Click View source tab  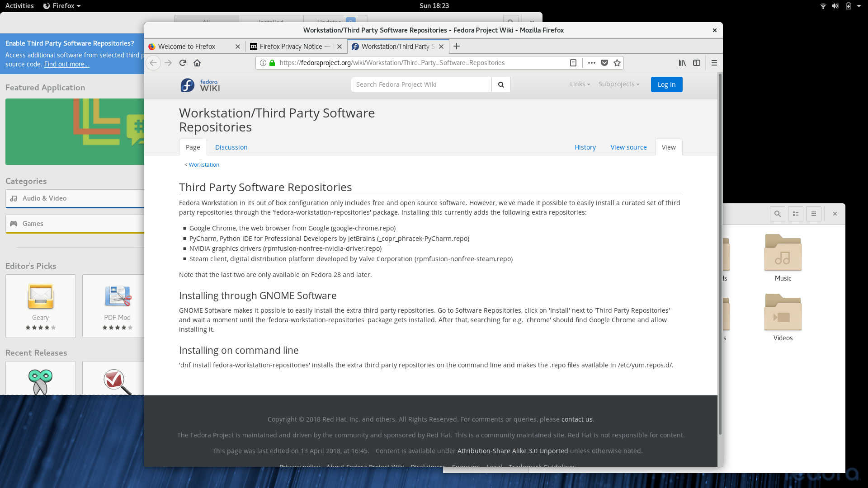(628, 147)
